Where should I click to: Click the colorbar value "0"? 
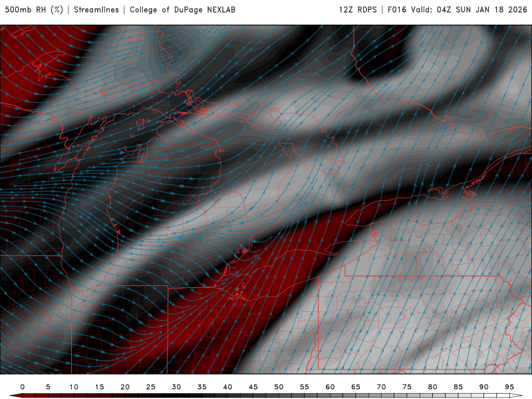coord(23,387)
